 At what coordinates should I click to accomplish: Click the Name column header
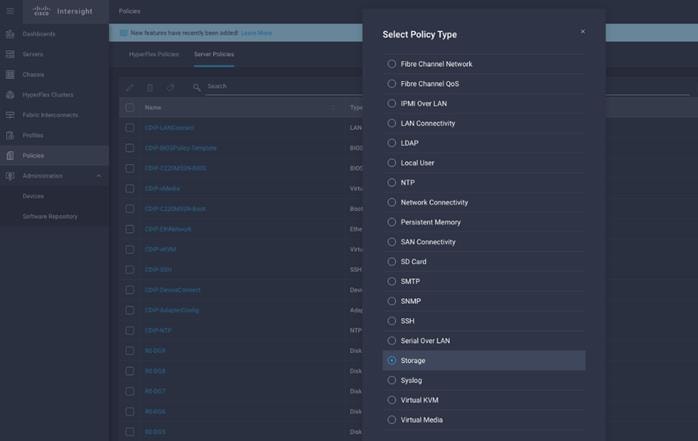(153, 108)
